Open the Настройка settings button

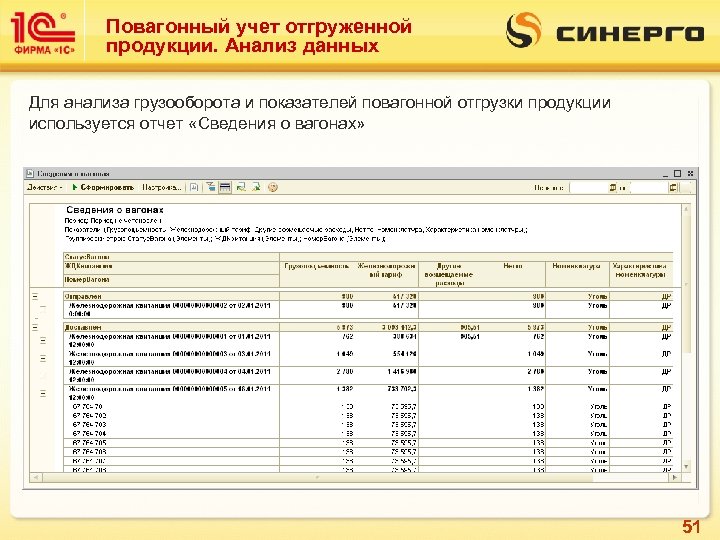point(162,187)
